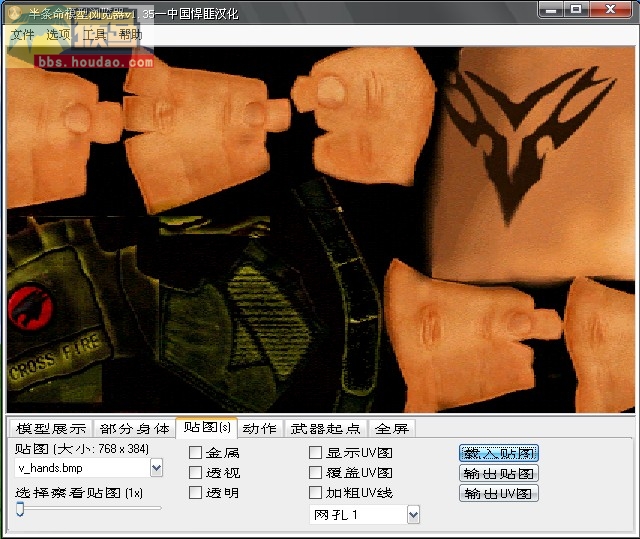
Task: Click the 输出贴图 button
Action: [x=499, y=473]
